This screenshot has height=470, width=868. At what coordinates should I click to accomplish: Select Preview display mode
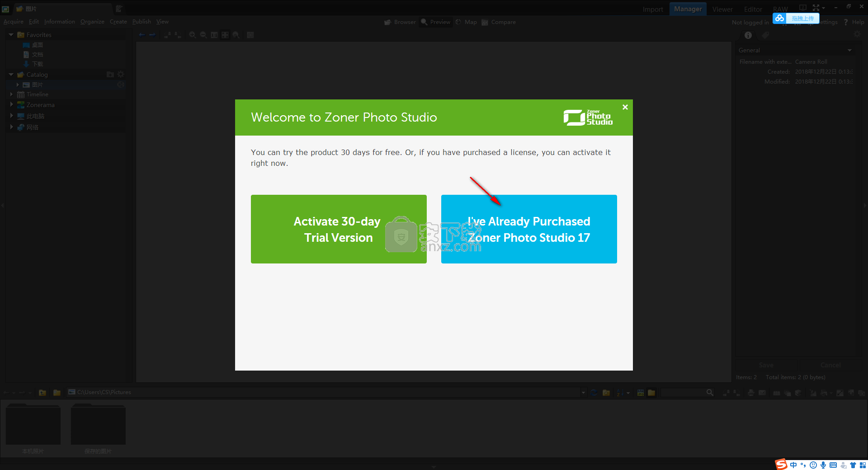(x=436, y=22)
